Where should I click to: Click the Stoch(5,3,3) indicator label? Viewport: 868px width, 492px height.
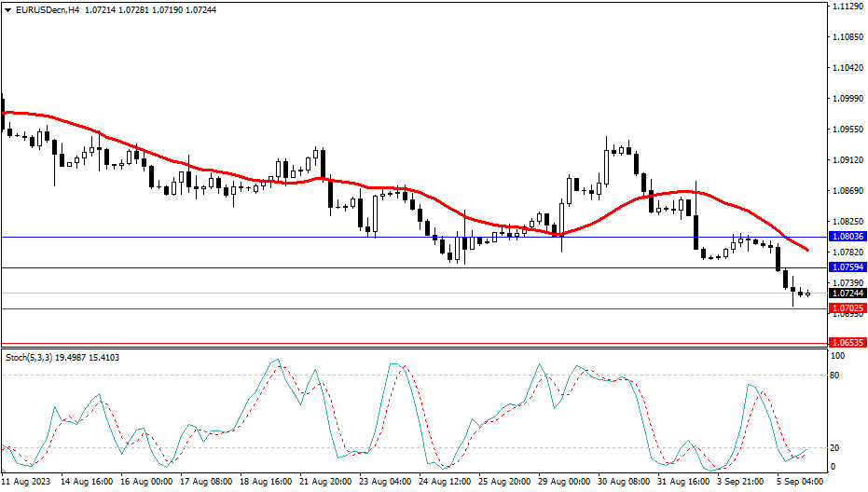click(30, 357)
